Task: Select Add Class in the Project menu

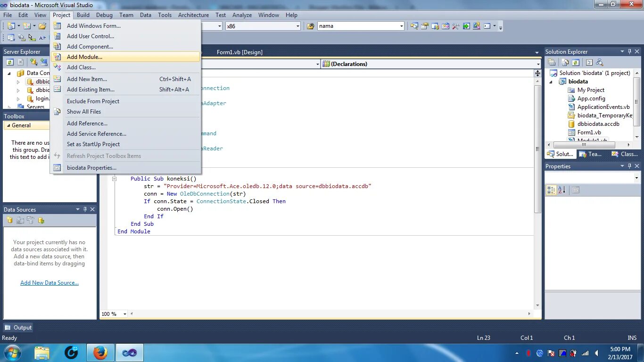Action: coord(125,67)
